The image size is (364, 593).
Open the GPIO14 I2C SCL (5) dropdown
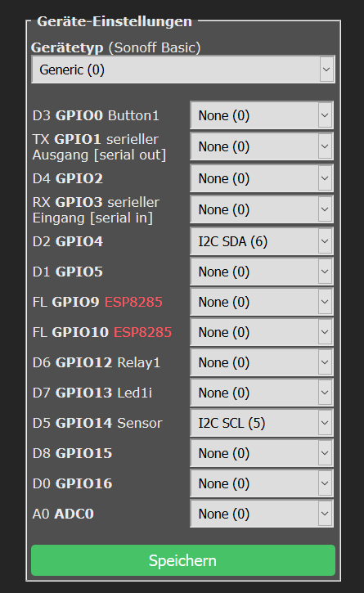click(262, 423)
